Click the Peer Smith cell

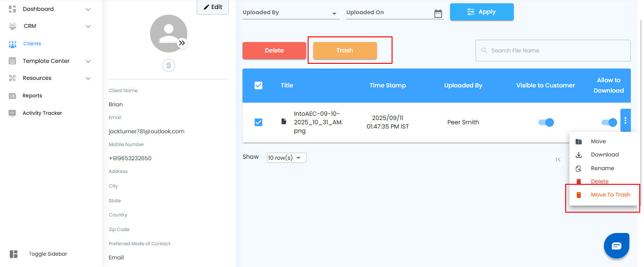point(463,122)
